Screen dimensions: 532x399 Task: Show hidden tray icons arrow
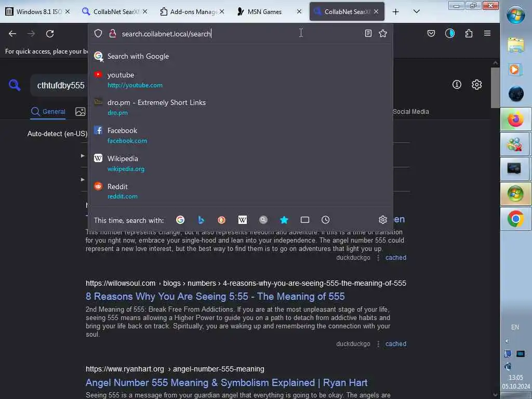pyautogui.click(x=507, y=341)
